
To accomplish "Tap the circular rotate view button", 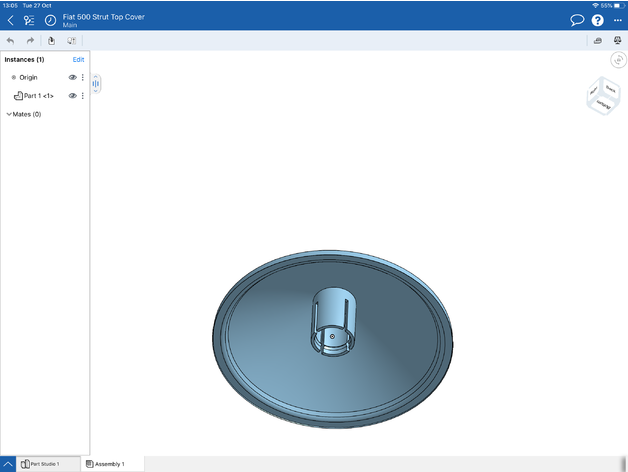I will click(x=618, y=60).
